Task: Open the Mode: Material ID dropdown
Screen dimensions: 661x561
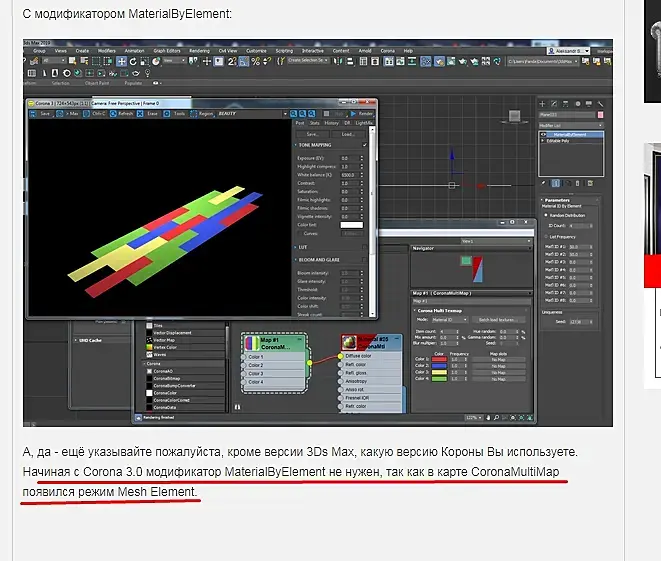Action: point(450,320)
